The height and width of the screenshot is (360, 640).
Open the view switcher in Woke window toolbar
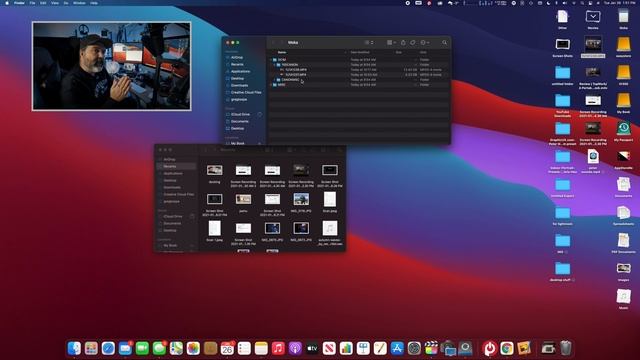click(369, 42)
